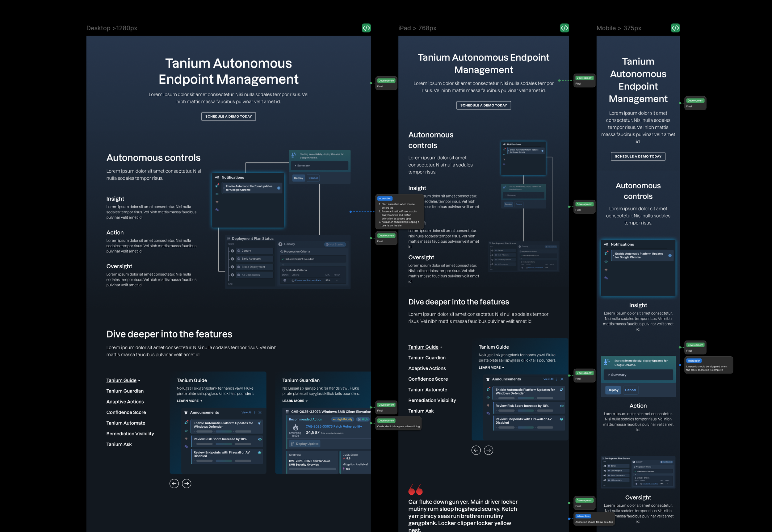Viewport: 772px width, 532px height.
Task: Click desktop Schedule a Demo Today button
Action: pyautogui.click(x=228, y=116)
